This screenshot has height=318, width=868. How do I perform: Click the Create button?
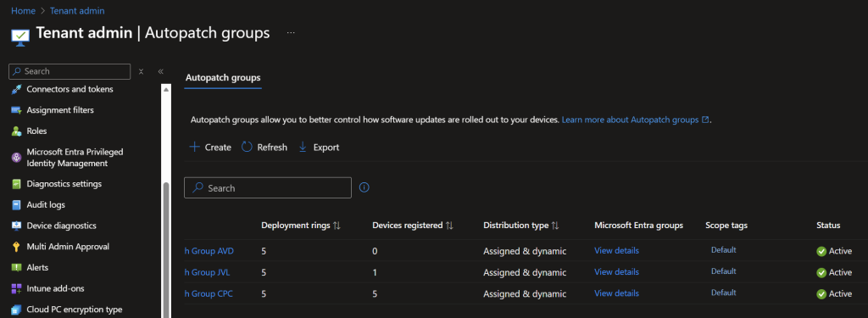[x=210, y=148]
